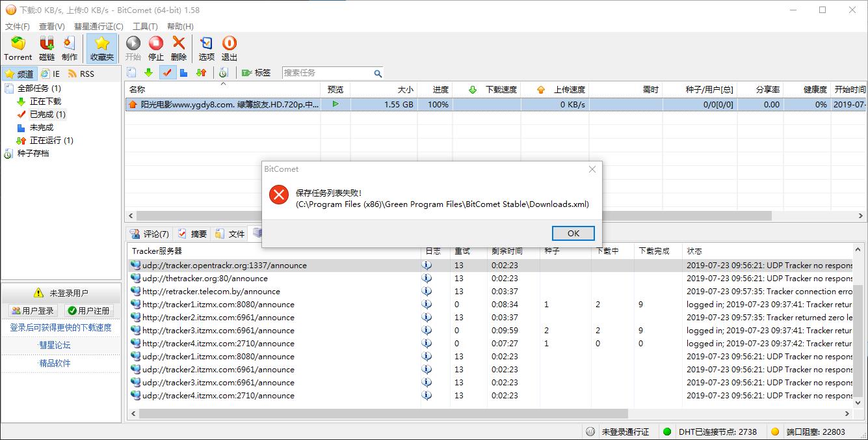Image resolution: width=868 pixels, height=440 pixels.
Task: Sort tasks by the 大小 column header
Action: [x=383, y=89]
